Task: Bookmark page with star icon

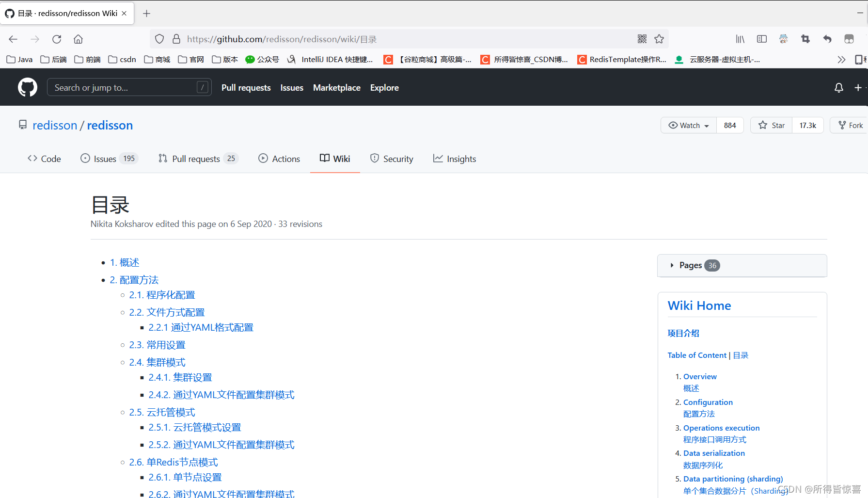Action: (659, 39)
